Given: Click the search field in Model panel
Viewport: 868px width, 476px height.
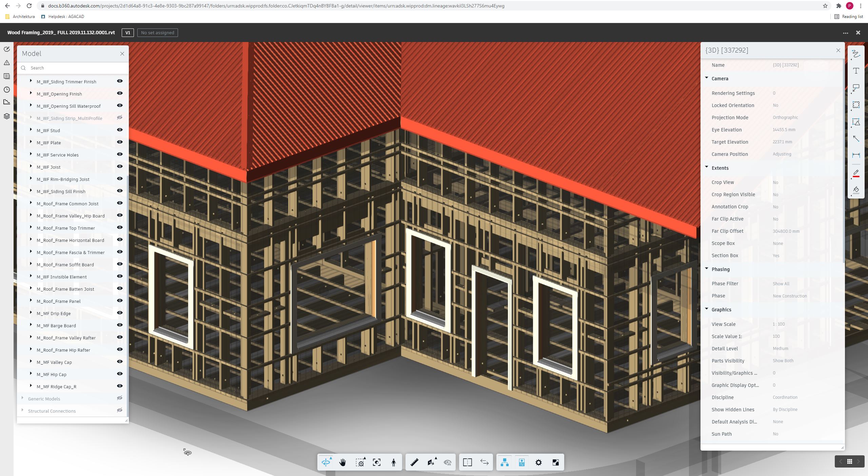Looking at the screenshot, I should (71, 67).
